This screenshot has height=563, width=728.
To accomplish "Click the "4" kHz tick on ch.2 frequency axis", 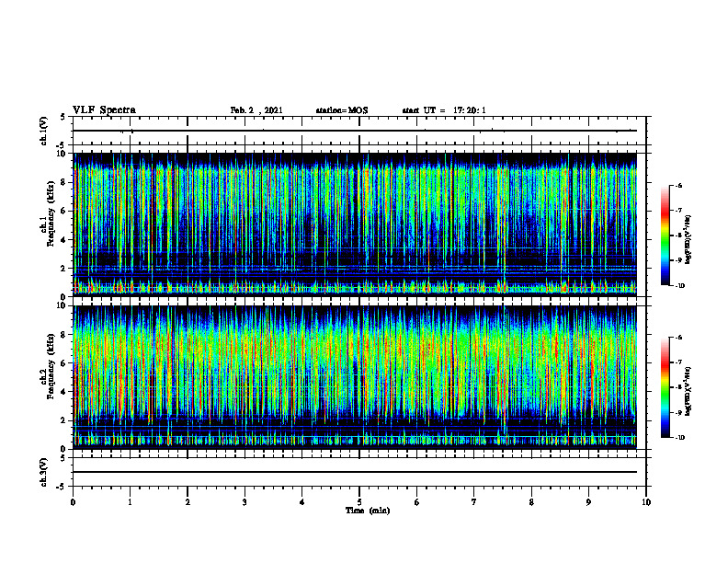I will pos(63,392).
